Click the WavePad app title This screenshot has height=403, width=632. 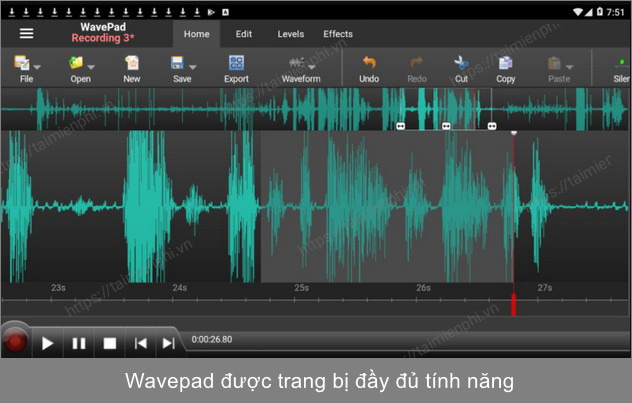click(x=103, y=27)
